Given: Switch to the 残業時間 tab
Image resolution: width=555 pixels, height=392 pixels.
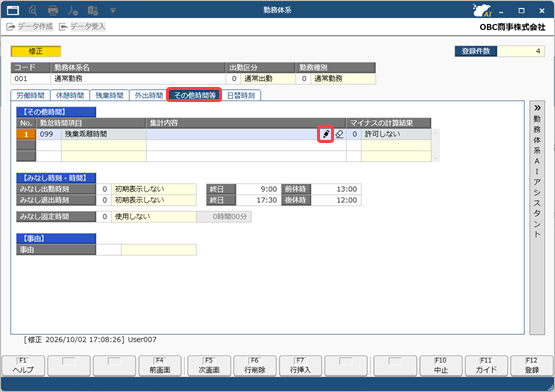Looking at the screenshot, I should tap(109, 95).
